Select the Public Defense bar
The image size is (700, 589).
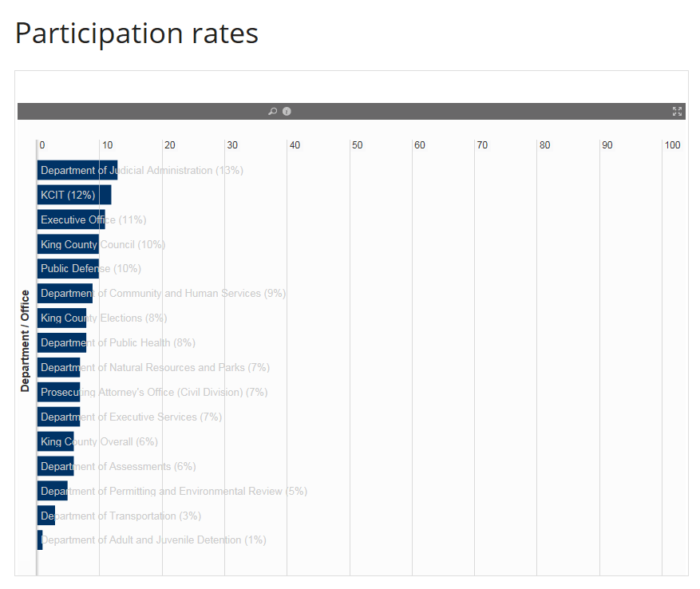[68, 269]
